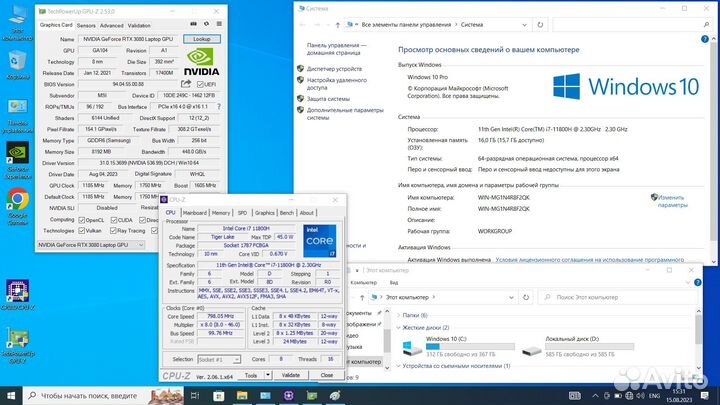Click the up arrow in This PC explorer
Viewport: 720px width, 405px height.
362,298
